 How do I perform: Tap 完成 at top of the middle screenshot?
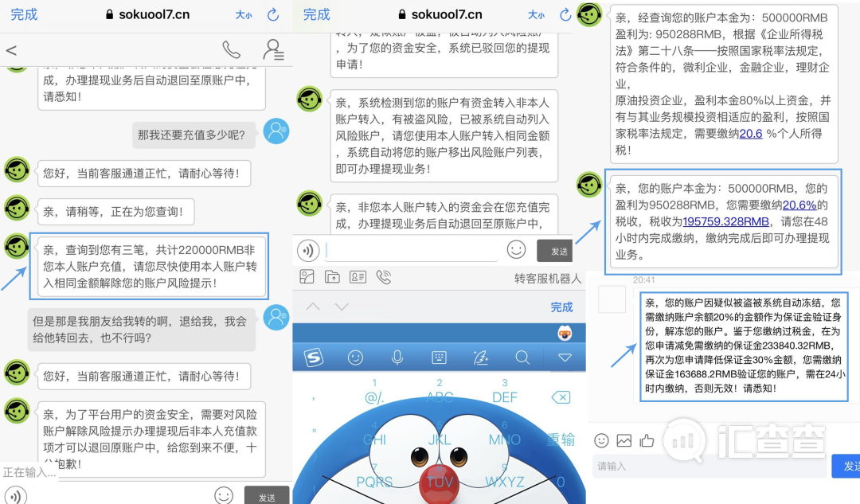pos(316,15)
